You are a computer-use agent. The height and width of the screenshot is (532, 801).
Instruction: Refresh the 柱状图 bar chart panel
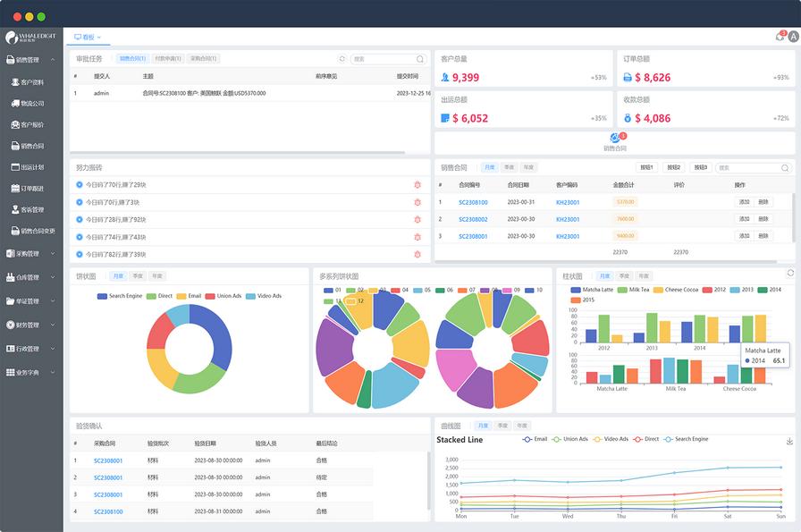[790, 273]
